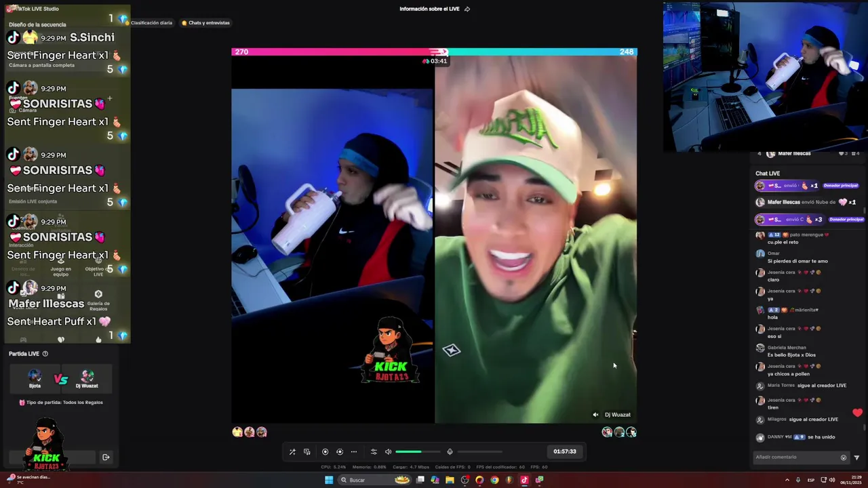868x488 pixels.
Task: Select the Bjota player card
Action: click(35, 379)
